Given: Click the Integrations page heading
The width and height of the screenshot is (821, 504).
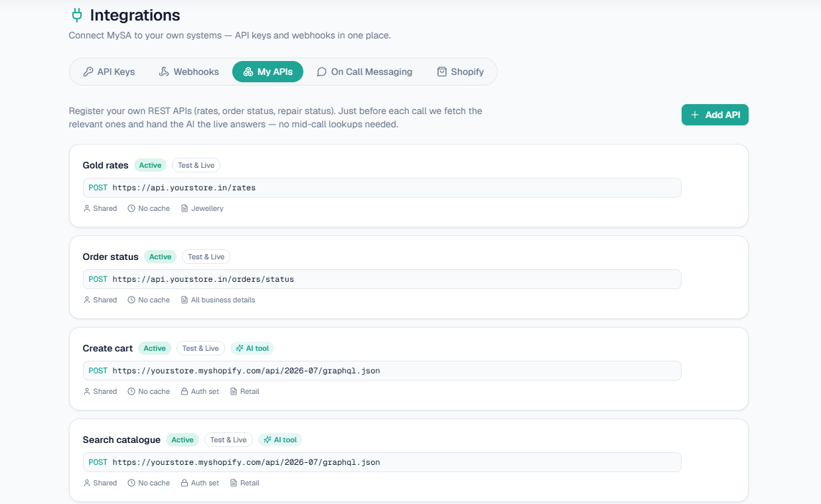Looking at the screenshot, I should pos(135,15).
